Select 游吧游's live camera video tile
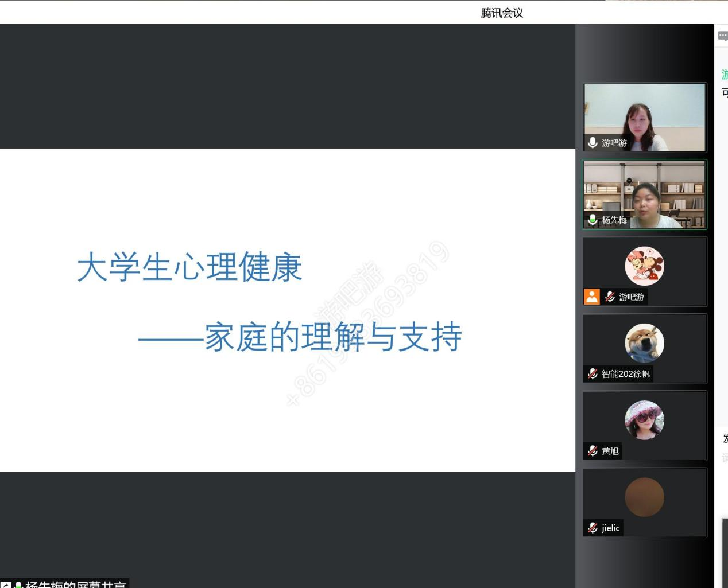Image resolution: width=728 pixels, height=588 pixels. tap(644, 117)
